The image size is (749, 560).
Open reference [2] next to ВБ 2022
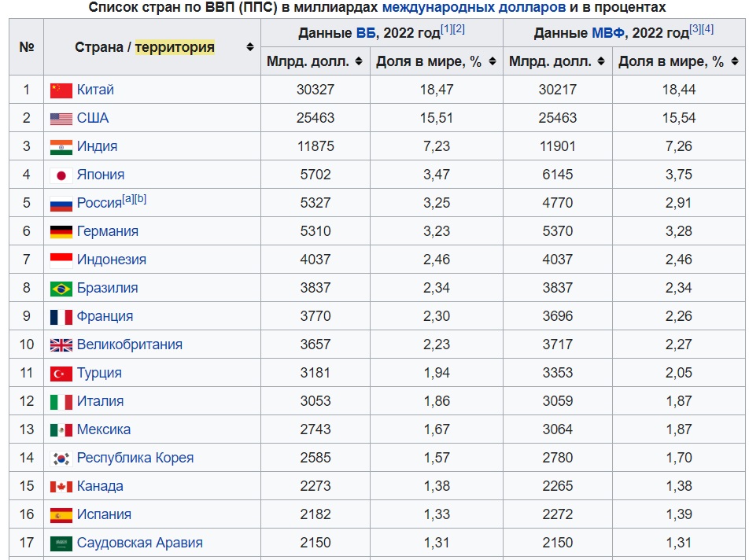pyautogui.click(x=459, y=29)
